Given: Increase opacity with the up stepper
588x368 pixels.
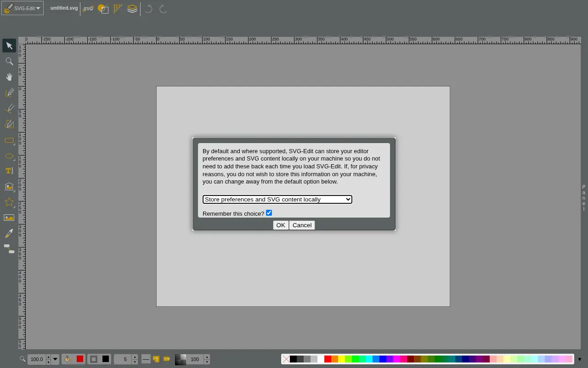Looking at the screenshot, I should click(x=207, y=356).
